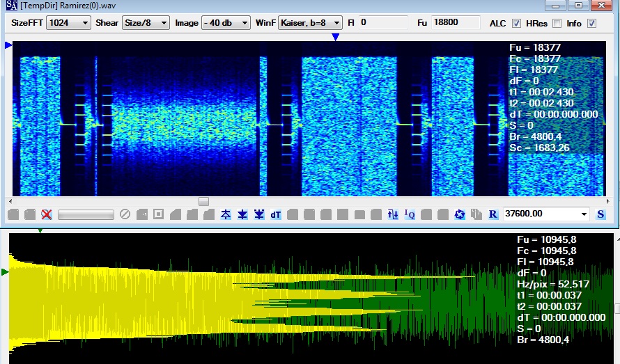
Task: Toggle the Info checkbox
Action: (x=591, y=24)
